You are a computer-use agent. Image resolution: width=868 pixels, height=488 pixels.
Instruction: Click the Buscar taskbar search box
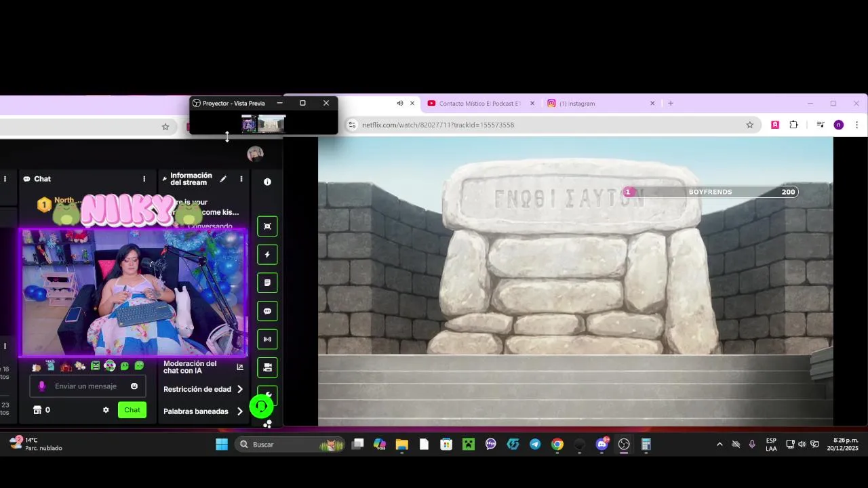[290, 445]
